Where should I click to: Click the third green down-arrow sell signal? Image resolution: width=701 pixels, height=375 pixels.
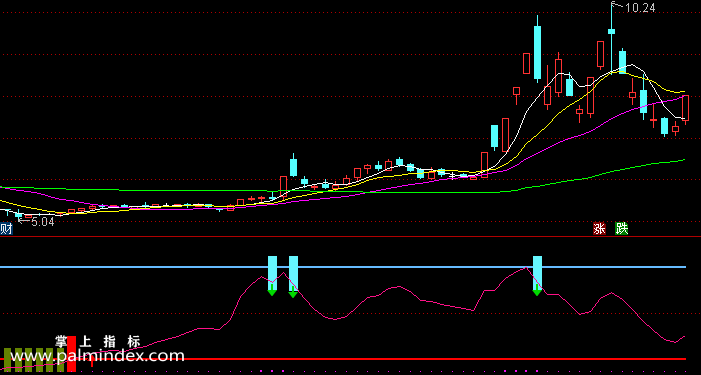pyautogui.click(x=537, y=292)
